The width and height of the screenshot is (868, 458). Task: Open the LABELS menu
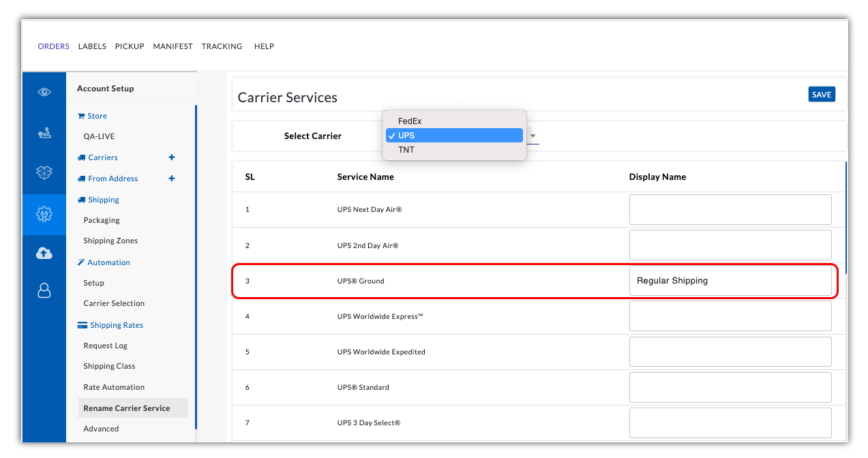tap(92, 46)
